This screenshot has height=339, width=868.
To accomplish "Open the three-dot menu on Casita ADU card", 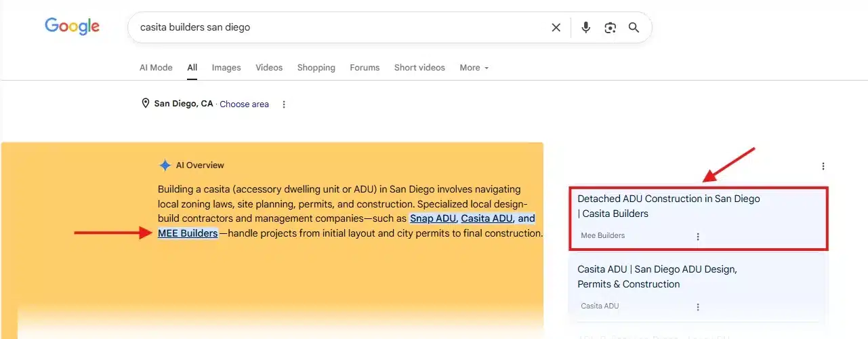I will coord(698,307).
